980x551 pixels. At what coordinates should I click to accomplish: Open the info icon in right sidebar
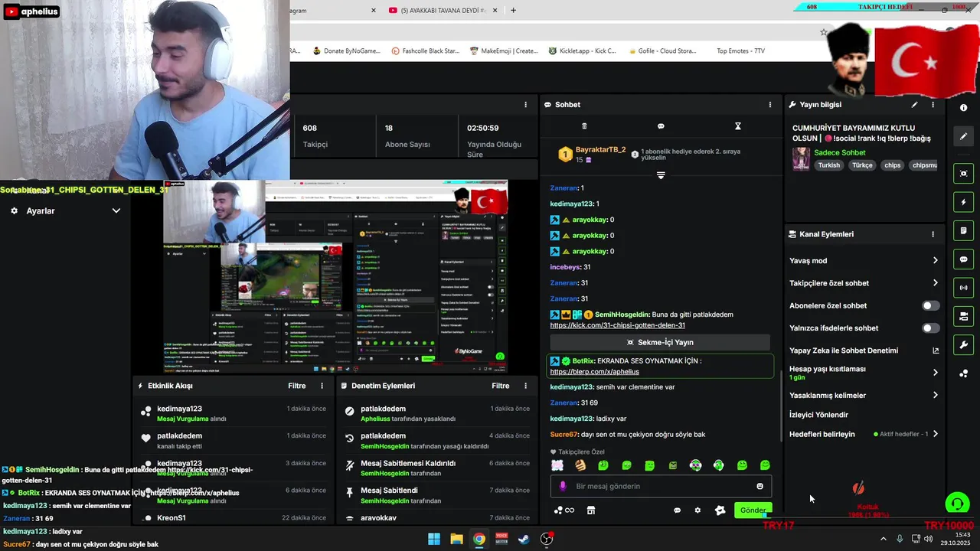[x=963, y=108]
